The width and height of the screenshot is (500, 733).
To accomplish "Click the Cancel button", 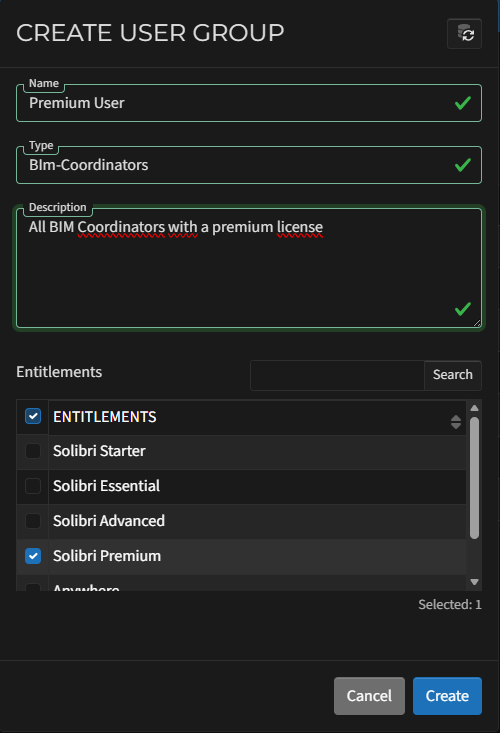I will pos(369,696).
